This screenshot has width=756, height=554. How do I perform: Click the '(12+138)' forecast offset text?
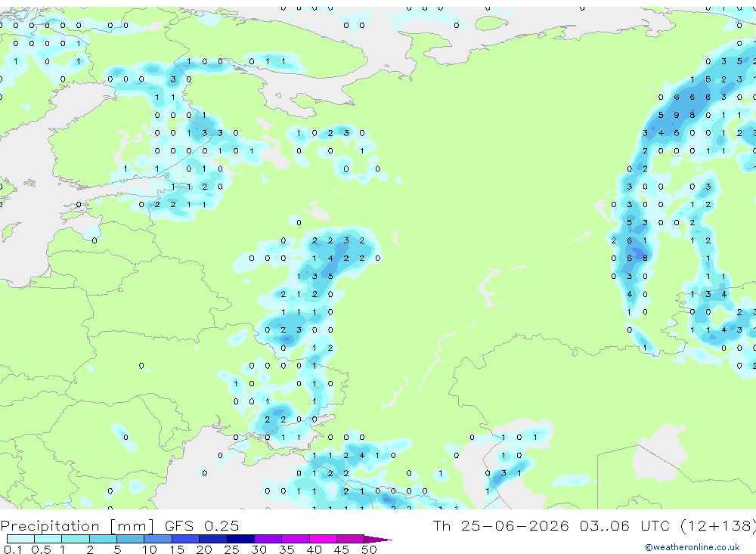tap(718, 525)
